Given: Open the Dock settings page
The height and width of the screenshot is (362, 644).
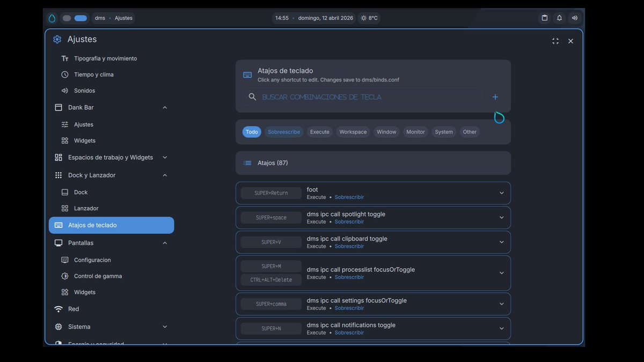Looking at the screenshot, I should tap(80, 192).
